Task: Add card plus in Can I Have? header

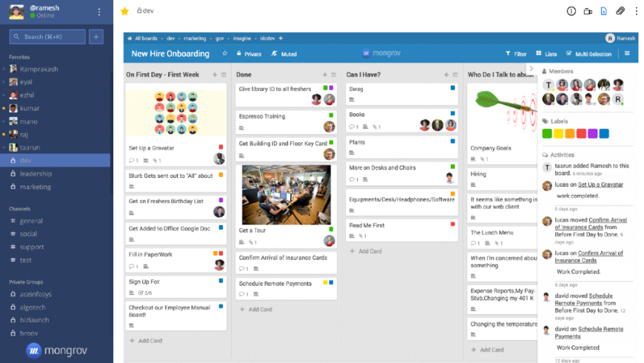Action: click(x=446, y=75)
